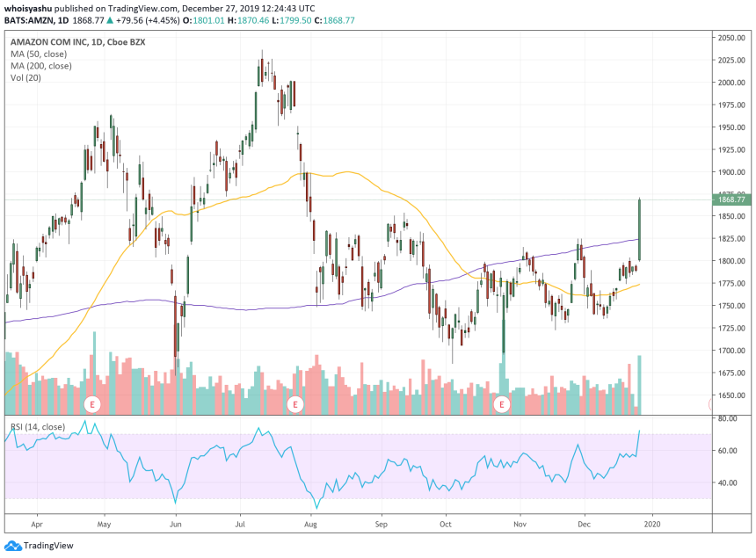The height and width of the screenshot is (558, 756).
Task: Select the Vol (20) indicator label
Action: (25, 77)
